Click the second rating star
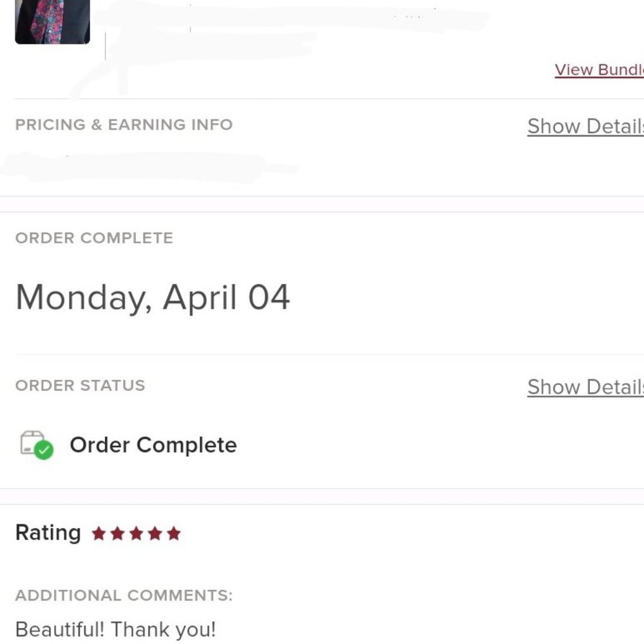The image size is (644, 644). [117, 533]
